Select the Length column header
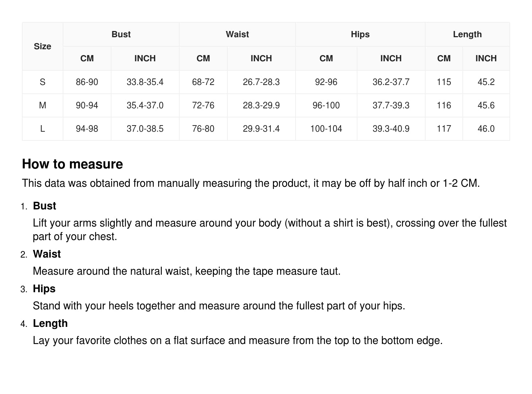Viewport: 532px width, 394px height. [x=467, y=34]
